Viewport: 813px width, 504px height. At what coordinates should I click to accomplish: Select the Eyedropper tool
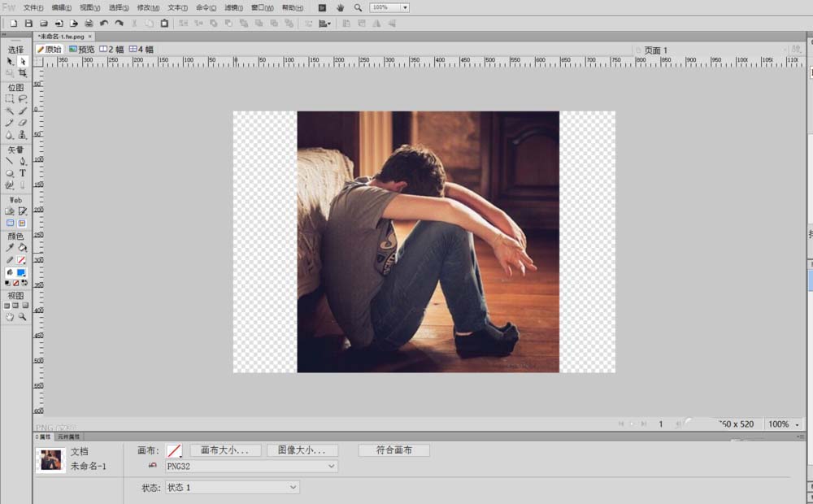click(x=9, y=247)
